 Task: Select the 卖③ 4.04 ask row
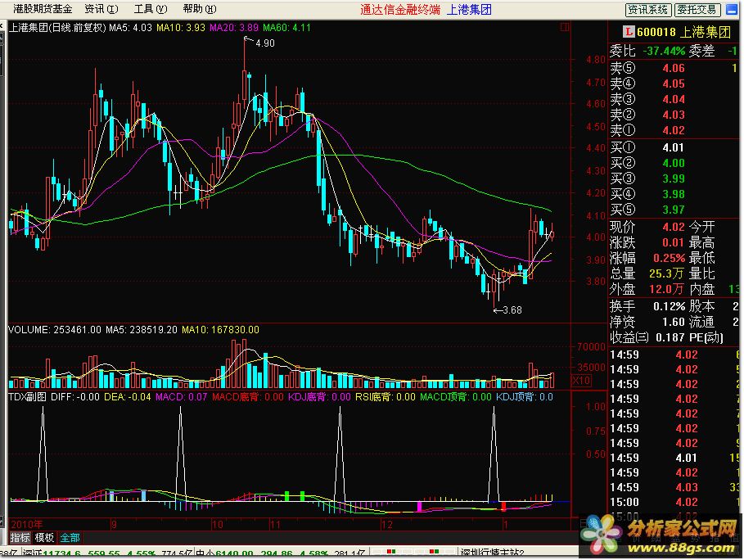pos(674,99)
